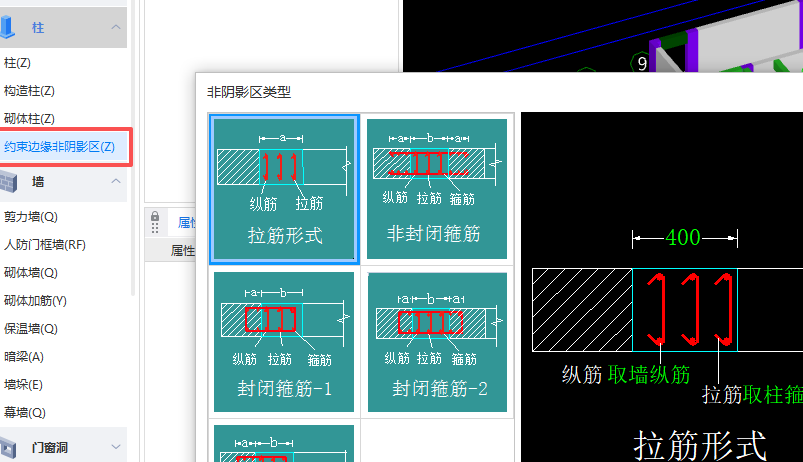Click the 门窗洞 section icon
This screenshot has height=462, width=803.
[8, 448]
